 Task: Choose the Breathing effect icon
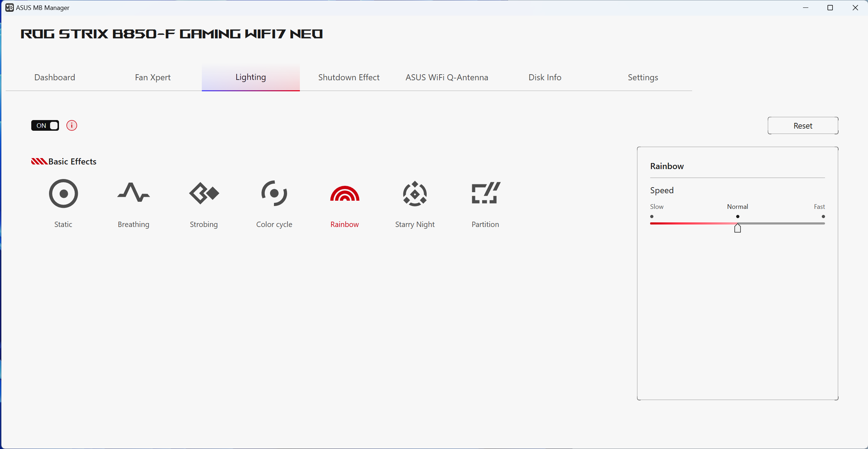tap(134, 192)
